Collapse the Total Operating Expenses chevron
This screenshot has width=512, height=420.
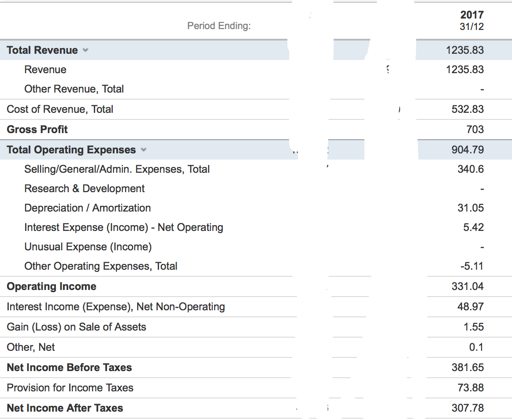(x=144, y=149)
